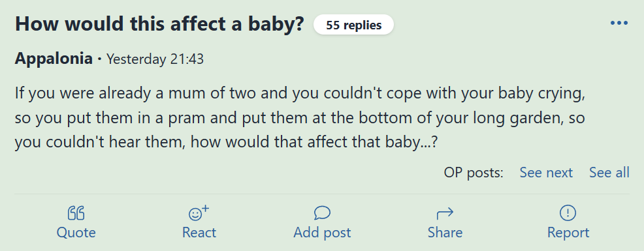This screenshot has height=251, width=644.
Task: Click the Report exclamation circle icon
Action: tap(568, 213)
